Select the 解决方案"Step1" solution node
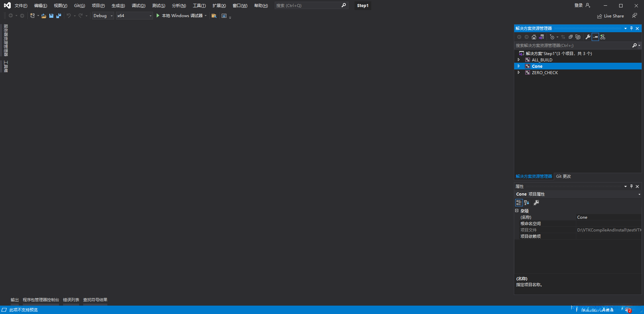This screenshot has width=644, height=314. [x=559, y=53]
